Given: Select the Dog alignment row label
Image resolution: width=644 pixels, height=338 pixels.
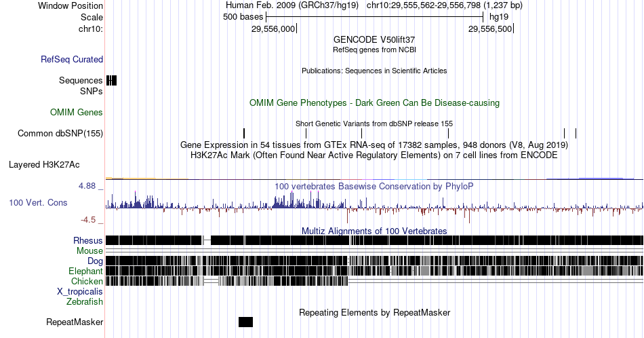Looking at the screenshot, I should 95,261.
